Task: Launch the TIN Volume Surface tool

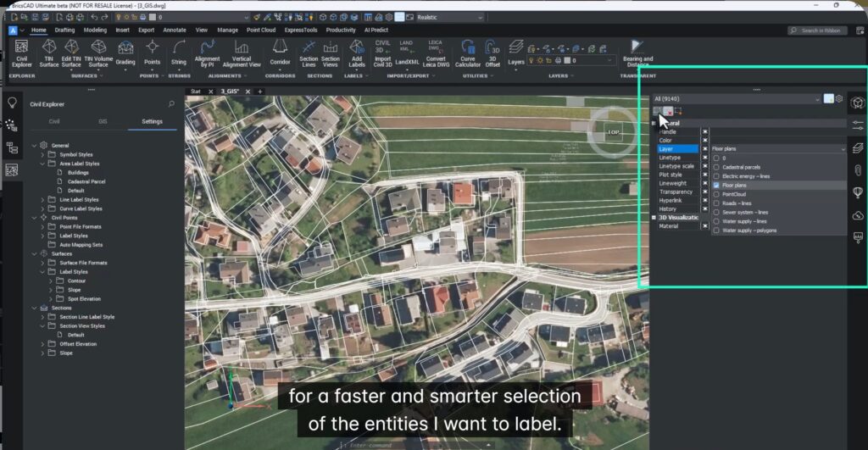Action: click(x=98, y=53)
